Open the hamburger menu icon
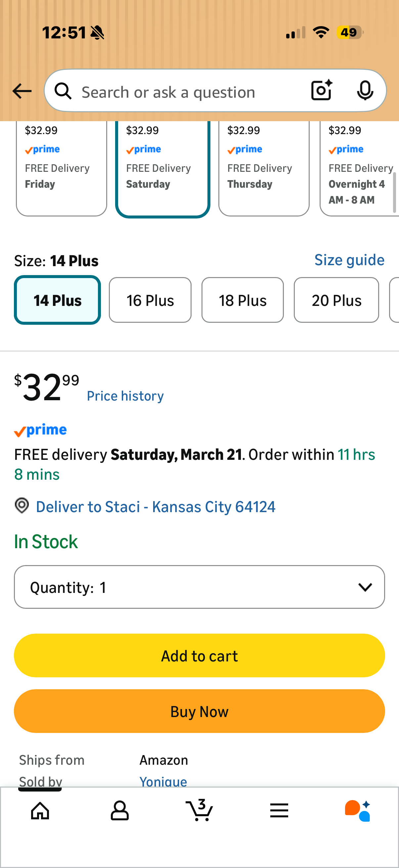The image size is (399, 868). tap(279, 810)
